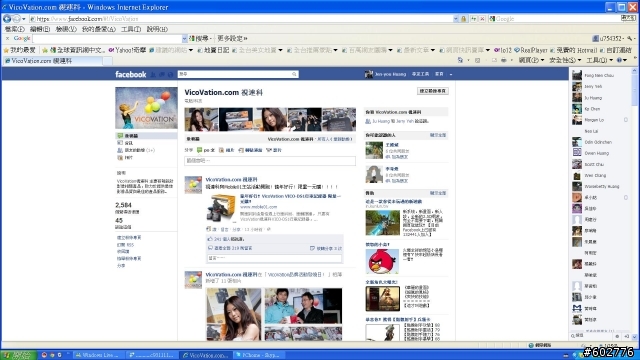
Task: Open Yahoo favorites bar link
Action: [x=127, y=50]
